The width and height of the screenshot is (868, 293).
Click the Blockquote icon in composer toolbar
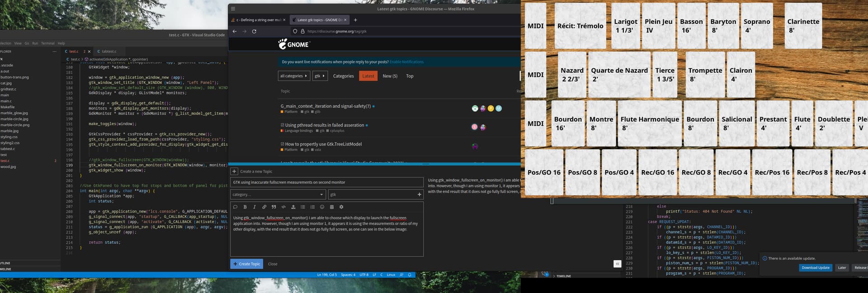pyautogui.click(x=274, y=207)
